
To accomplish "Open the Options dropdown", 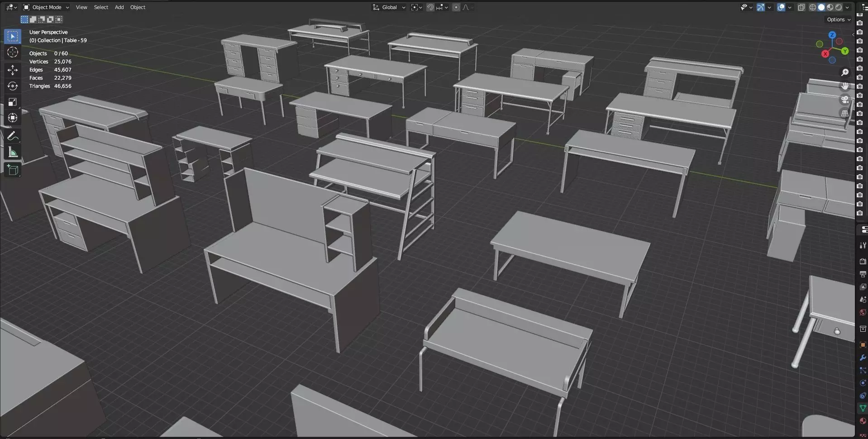I will click(x=839, y=19).
